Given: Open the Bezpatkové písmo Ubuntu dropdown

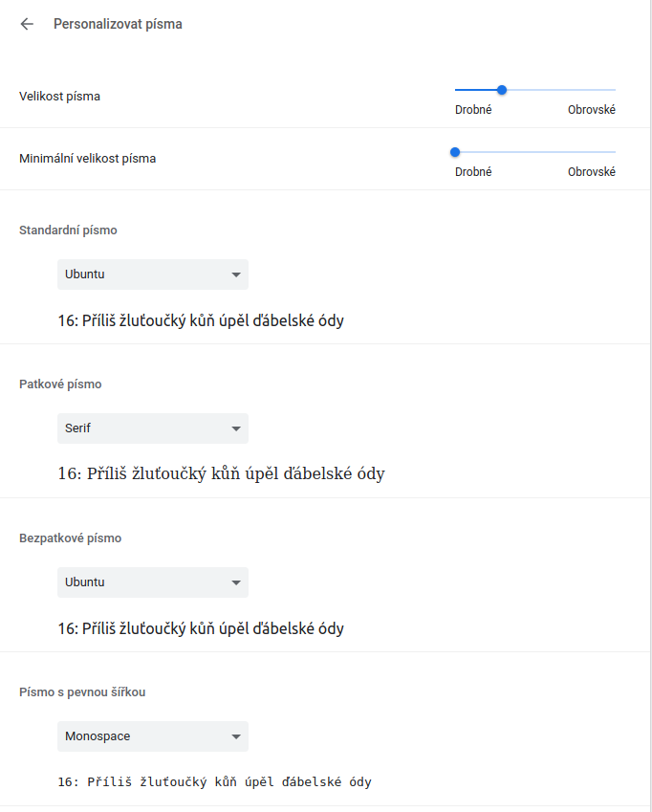Looking at the screenshot, I should tap(153, 582).
